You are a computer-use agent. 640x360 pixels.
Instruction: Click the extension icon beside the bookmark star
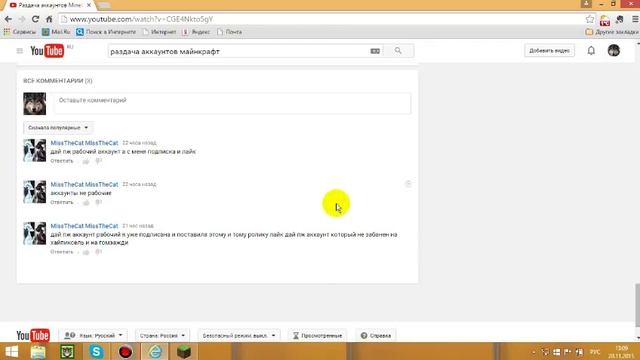(x=604, y=20)
